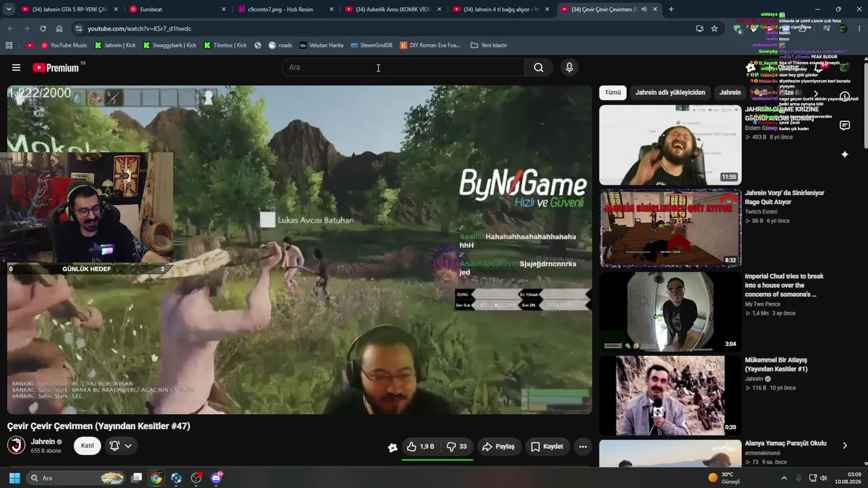Screen dimensions: 868x488
Task: Play the Imperial Chud video thumbnail
Action: click(670, 312)
